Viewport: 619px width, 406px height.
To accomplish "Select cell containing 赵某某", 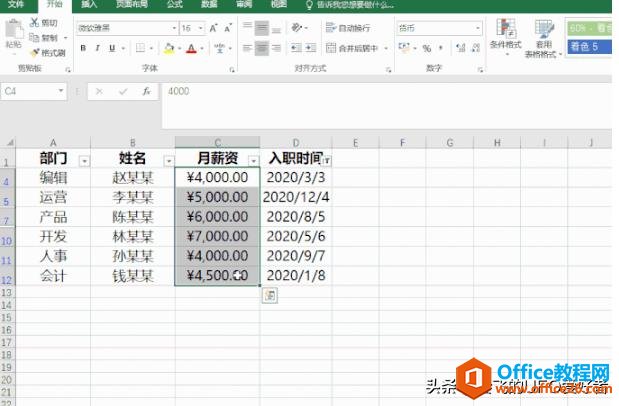I will pyautogui.click(x=133, y=178).
